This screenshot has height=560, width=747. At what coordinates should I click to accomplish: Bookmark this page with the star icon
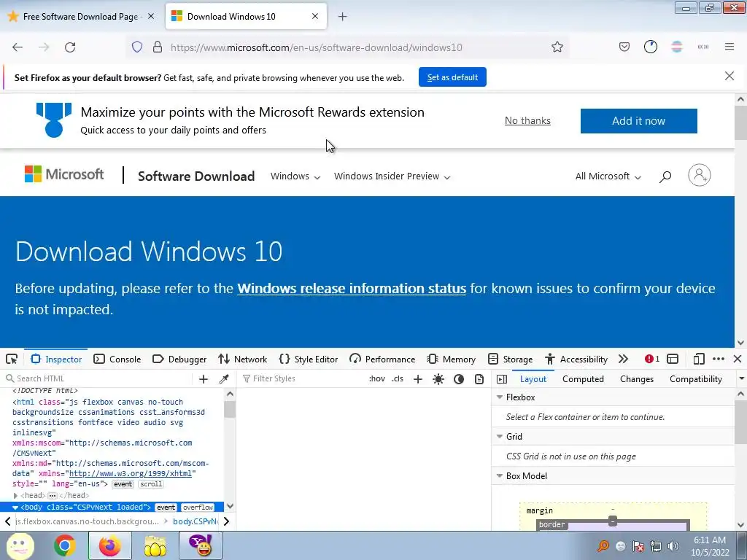(557, 47)
